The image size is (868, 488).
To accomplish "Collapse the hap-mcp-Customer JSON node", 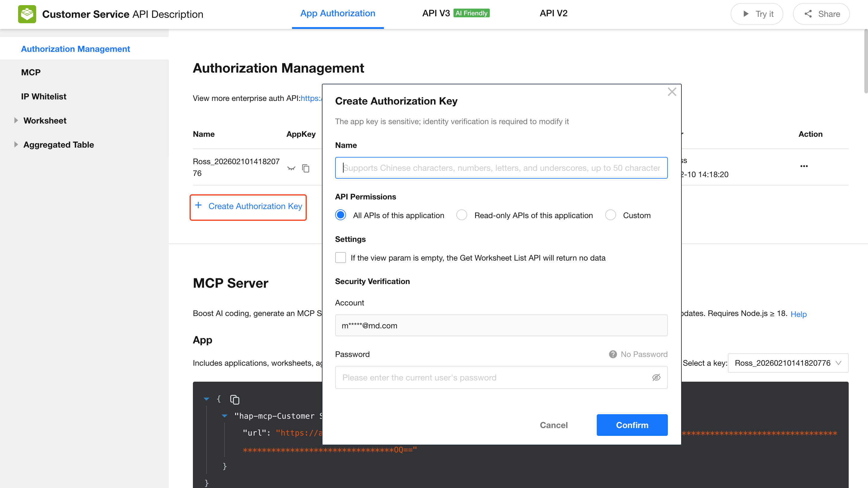I will 225,416.
